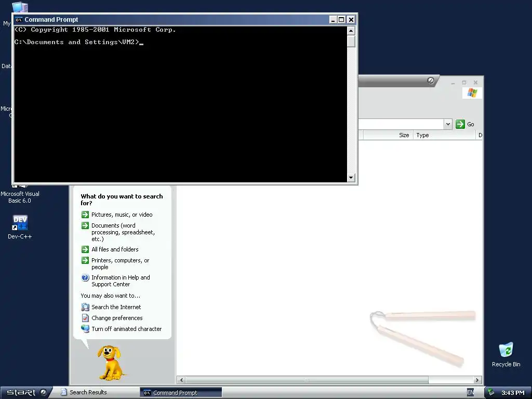Close the Search Results window

pos(475,83)
